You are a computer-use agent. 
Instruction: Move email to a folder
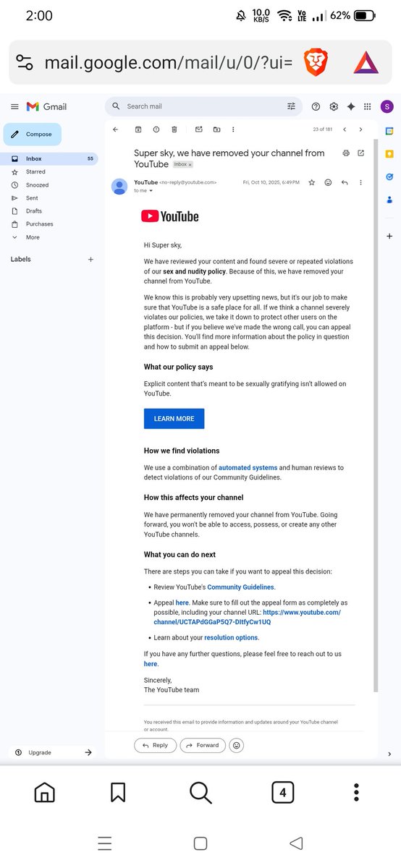coord(216,129)
